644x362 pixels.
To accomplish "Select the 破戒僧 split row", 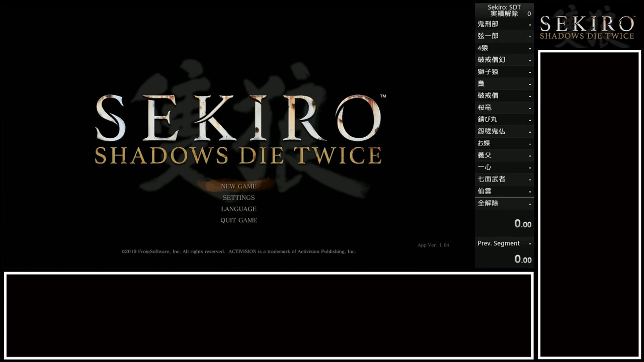I will (504, 96).
